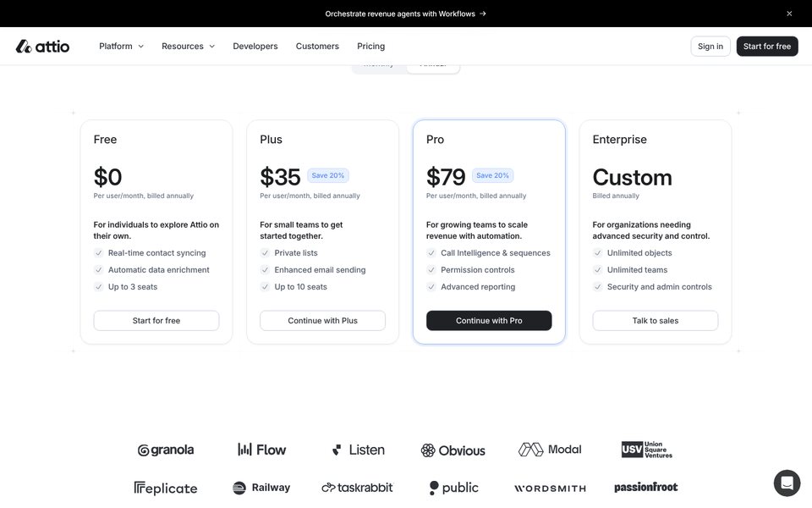Close the Workflows announcement banner
The image size is (812, 508).
[789, 14]
